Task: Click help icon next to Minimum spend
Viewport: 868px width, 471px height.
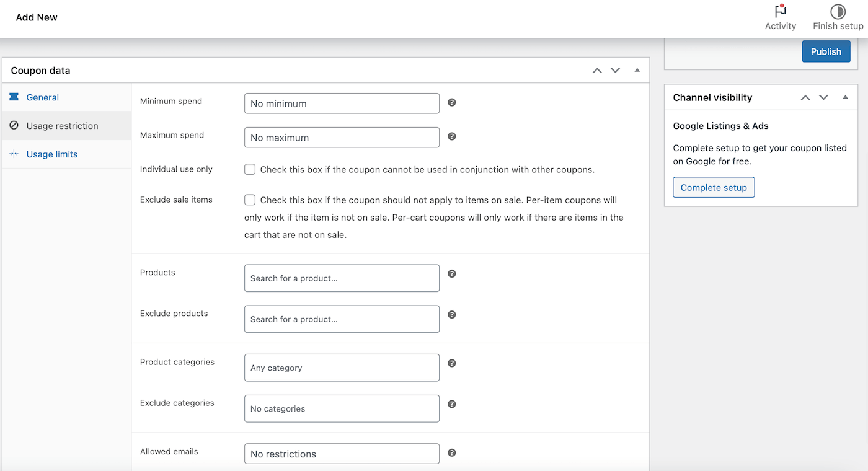Action: click(x=452, y=102)
